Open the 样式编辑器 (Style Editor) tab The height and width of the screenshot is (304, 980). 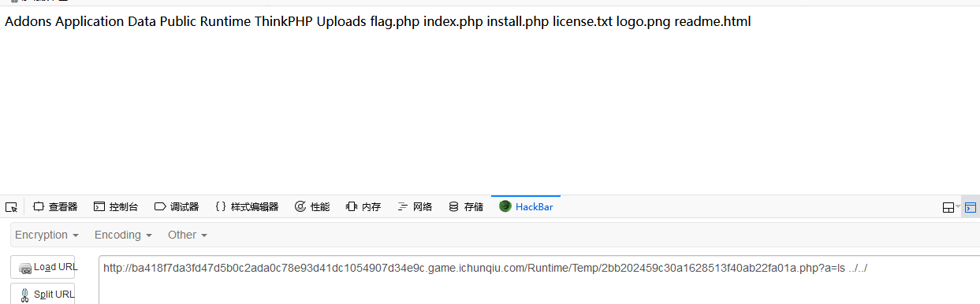(x=247, y=207)
